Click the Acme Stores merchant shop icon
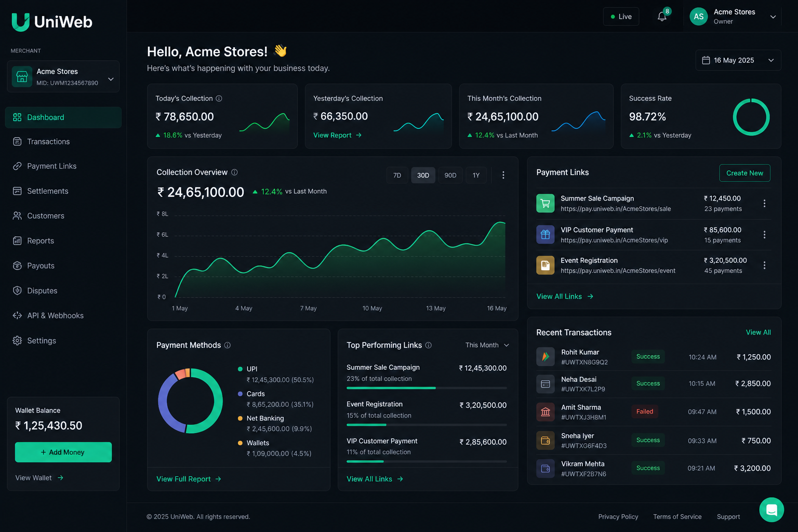The height and width of the screenshot is (532, 798). coord(22,76)
